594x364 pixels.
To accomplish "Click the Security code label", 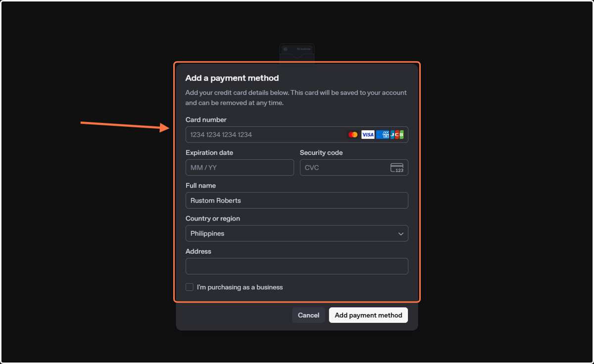I will point(321,153).
